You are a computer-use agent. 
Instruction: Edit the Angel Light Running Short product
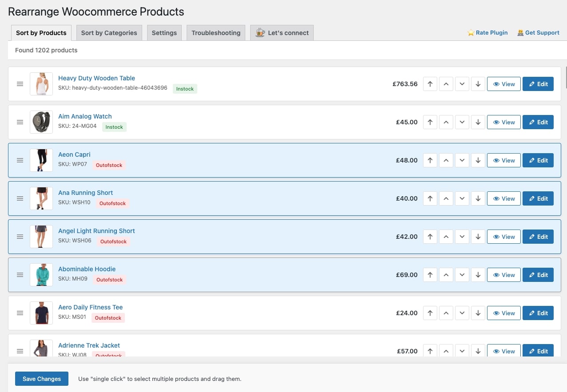coord(538,236)
